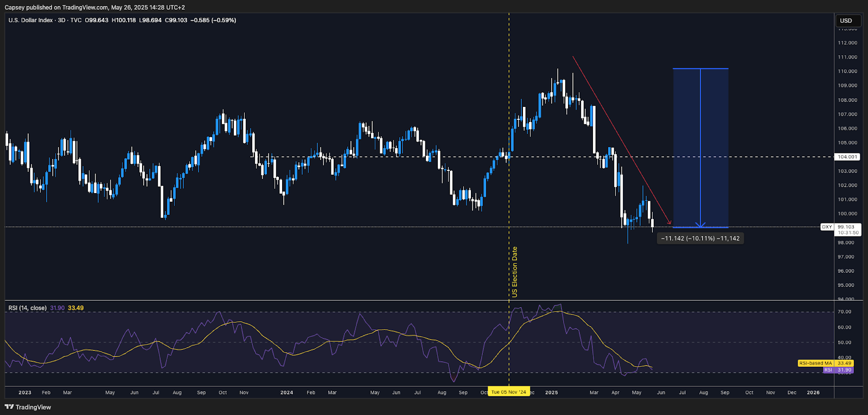
Task: Click the red trendline arrowhead near 99
Action: coord(670,222)
